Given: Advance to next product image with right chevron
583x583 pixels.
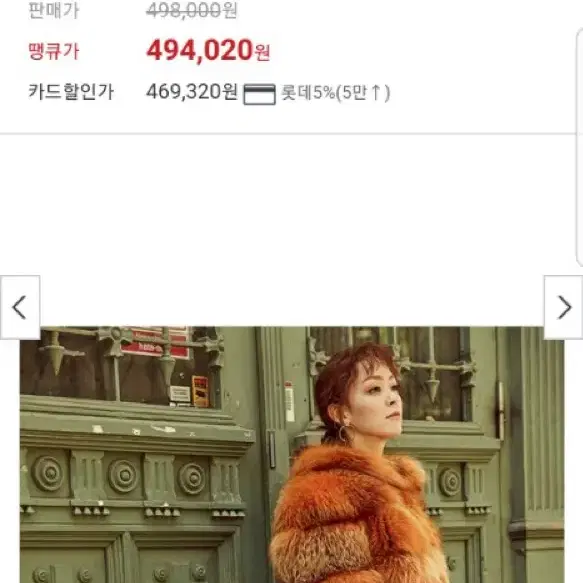Looking at the screenshot, I should [563, 307].
